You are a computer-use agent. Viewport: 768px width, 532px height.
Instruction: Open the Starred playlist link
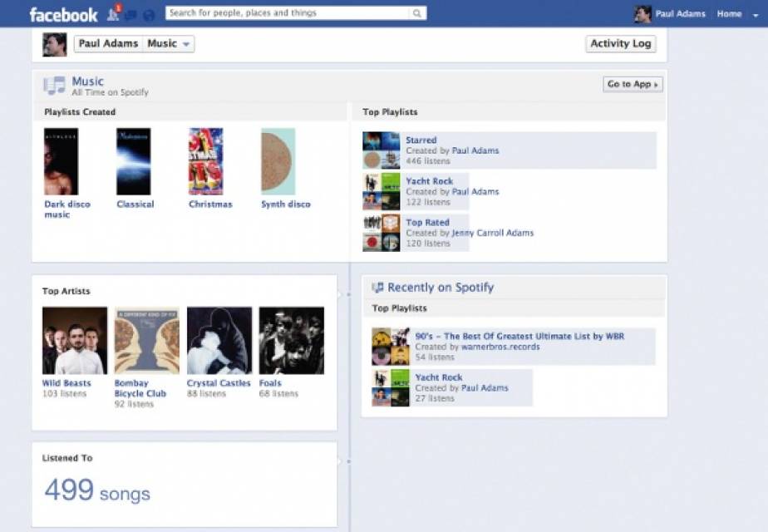tap(420, 140)
